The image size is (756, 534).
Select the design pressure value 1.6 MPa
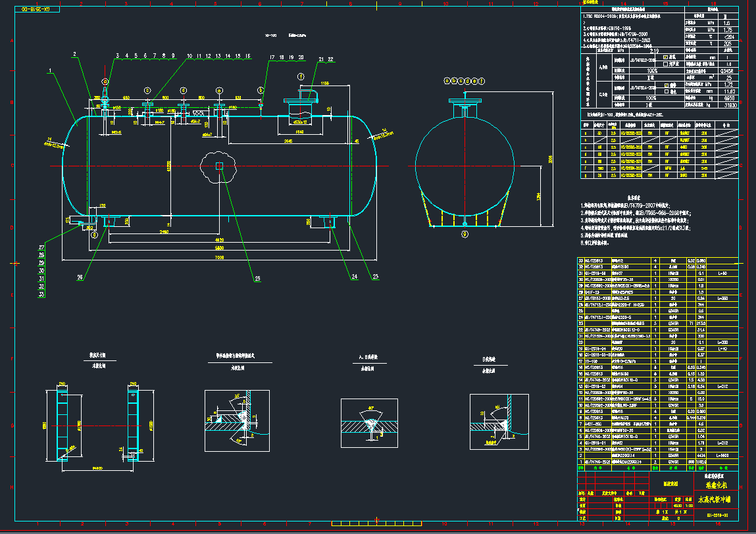pyautogui.click(x=728, y=23)
